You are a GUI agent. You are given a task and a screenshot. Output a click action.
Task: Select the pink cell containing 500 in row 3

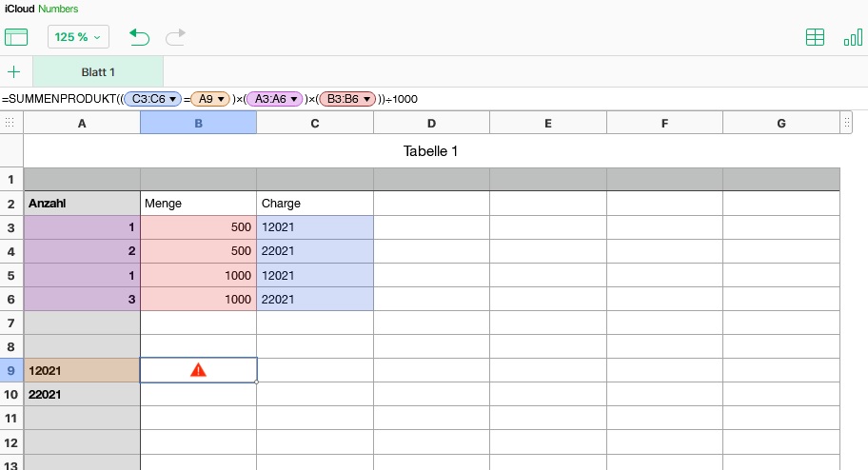tap(198, 227)
